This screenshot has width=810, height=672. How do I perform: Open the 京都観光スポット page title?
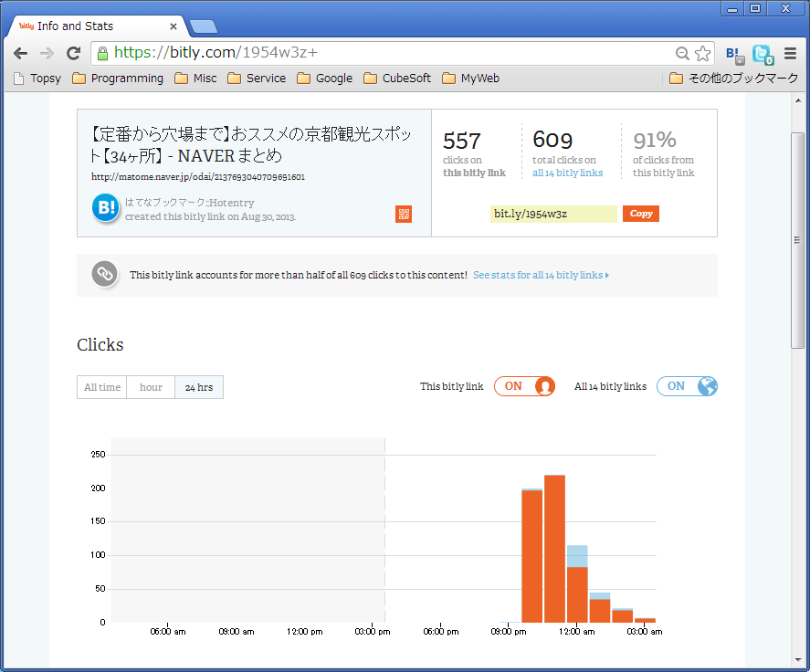pyautogui.click(x=250, y=144)
